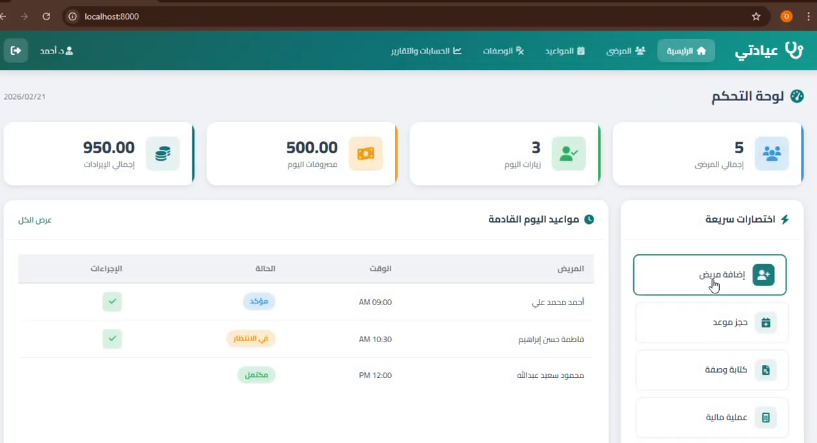This screenshot has height=443, width=817.
Task: Bookmark this page with the star icon
Action: click(756, 16)
